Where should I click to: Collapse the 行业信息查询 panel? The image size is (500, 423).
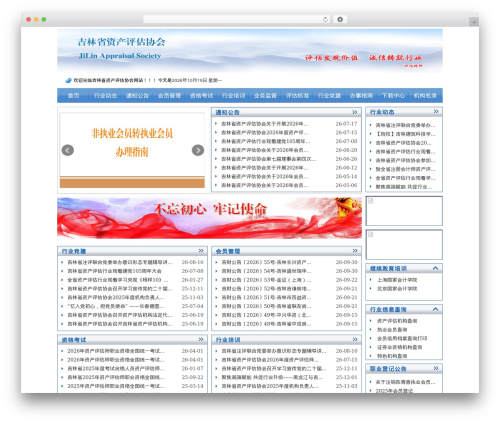point(436,309)
